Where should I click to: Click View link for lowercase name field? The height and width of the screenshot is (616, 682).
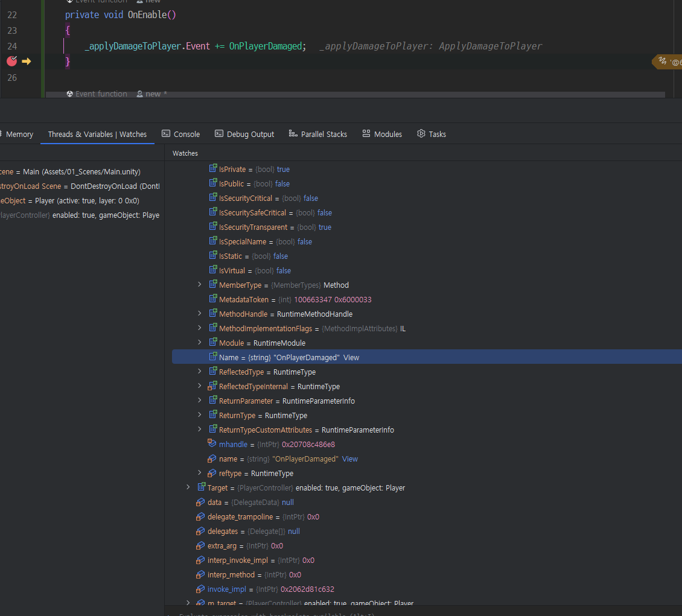click(349, 459)
